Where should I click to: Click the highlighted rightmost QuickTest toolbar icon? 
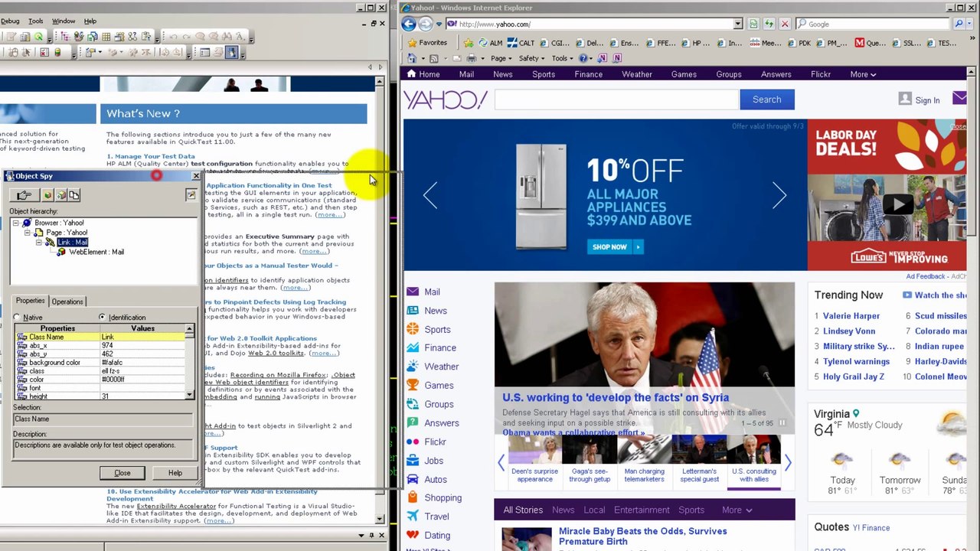pyautogui.click(x=231, y=52)
